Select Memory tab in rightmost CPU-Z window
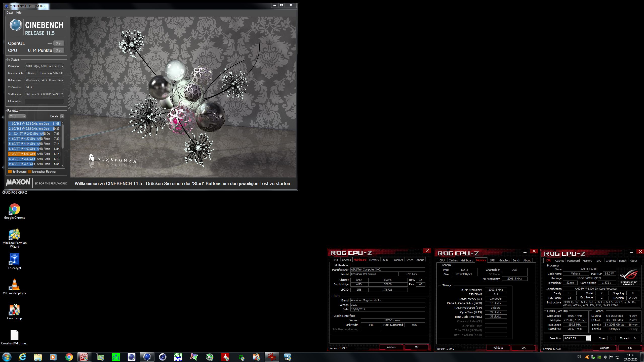Image resolution: width=644 pixels, height=362 pixels. pos(587,261)
